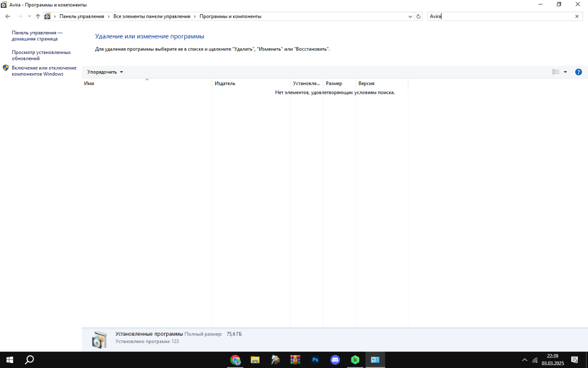Open File Explorer from the taskbar

[255, 360]
